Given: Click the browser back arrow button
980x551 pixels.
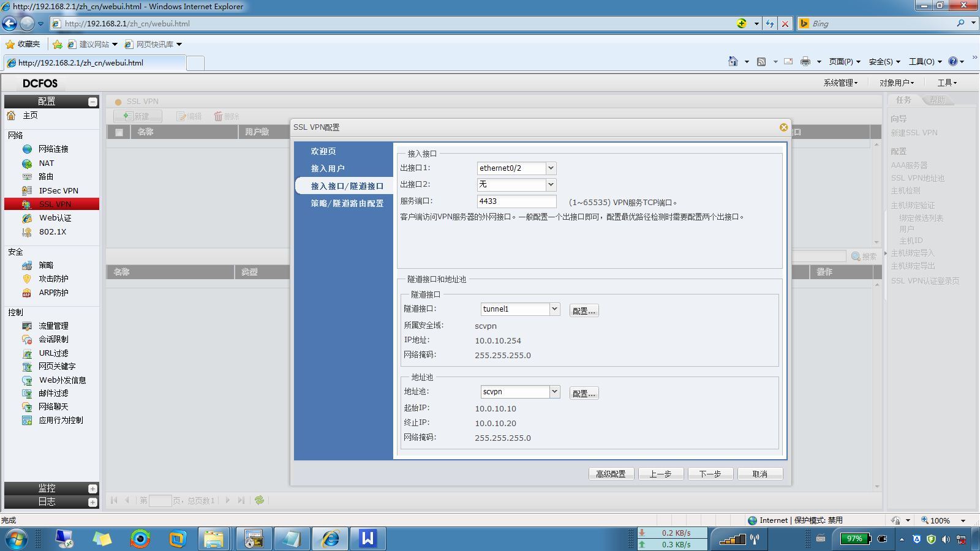Looking at the screenshot, I should click(10, 23).
